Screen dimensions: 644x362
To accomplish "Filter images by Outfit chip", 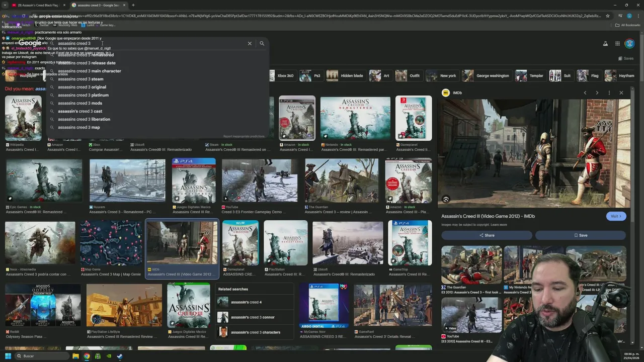I will (409, 76).
